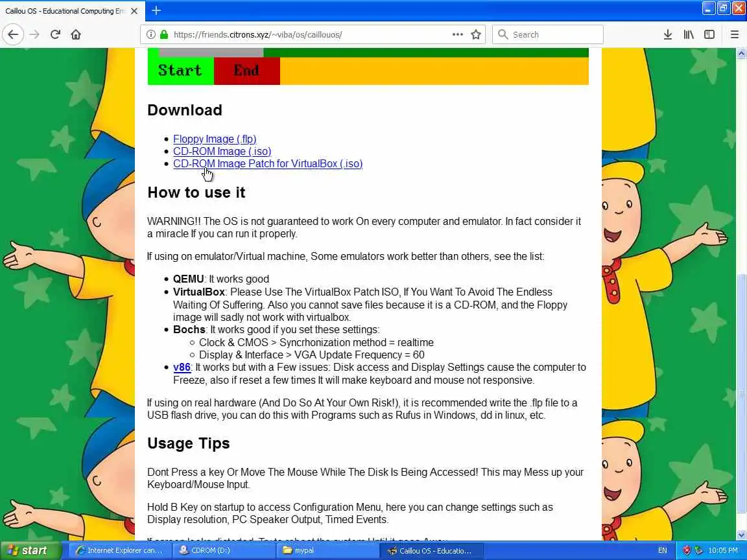Image resolution: width=747 pixels, height=560 pixels.
Task: Restore down the browser window
Action: 723,8
